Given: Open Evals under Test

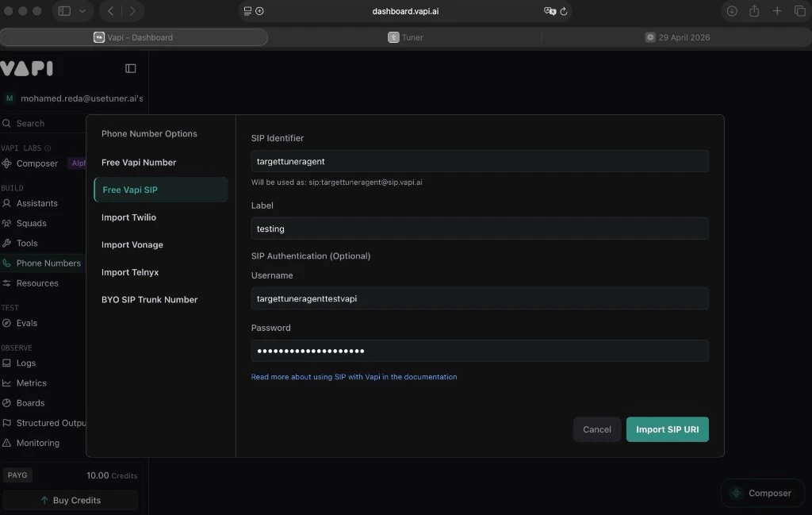Looking at the screenshot, I should click(27, 323).
